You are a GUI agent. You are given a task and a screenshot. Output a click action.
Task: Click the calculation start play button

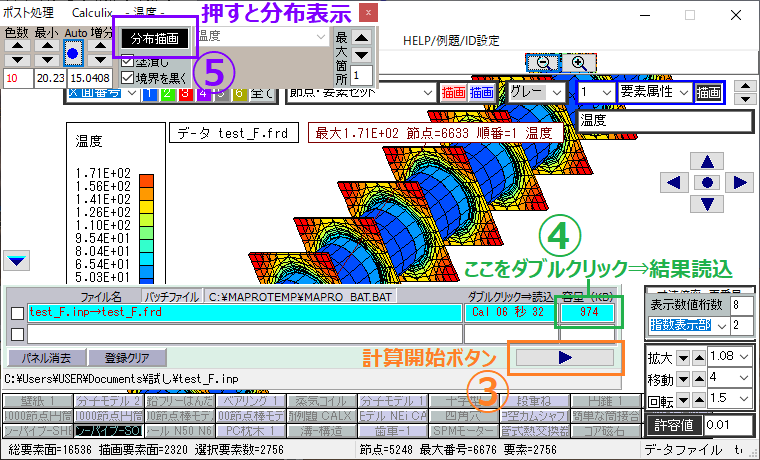[562, 356]
